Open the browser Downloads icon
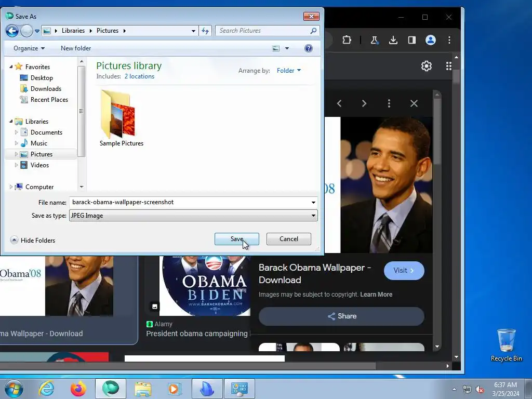Screen dimensions: 532x399 pos(393,40)
